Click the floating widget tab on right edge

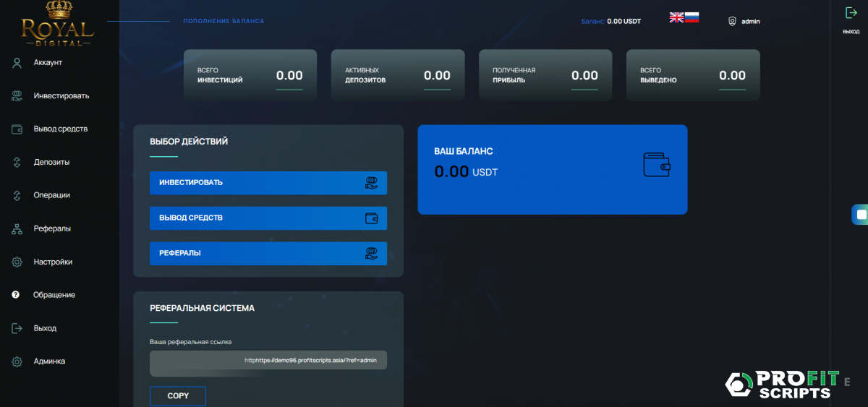pos(860,215)
